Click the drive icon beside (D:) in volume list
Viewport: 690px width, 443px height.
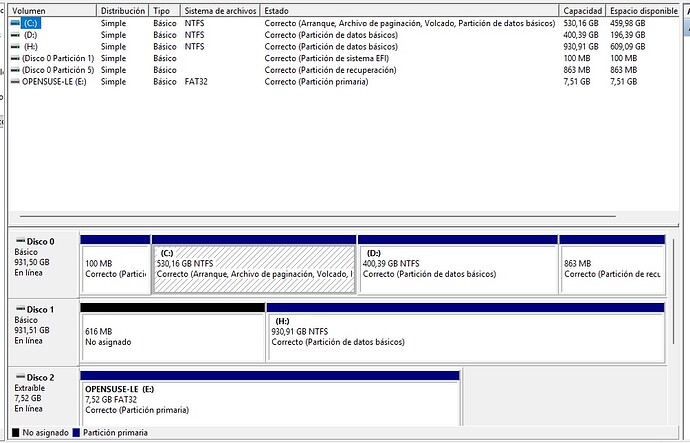[x=15, y=34]
